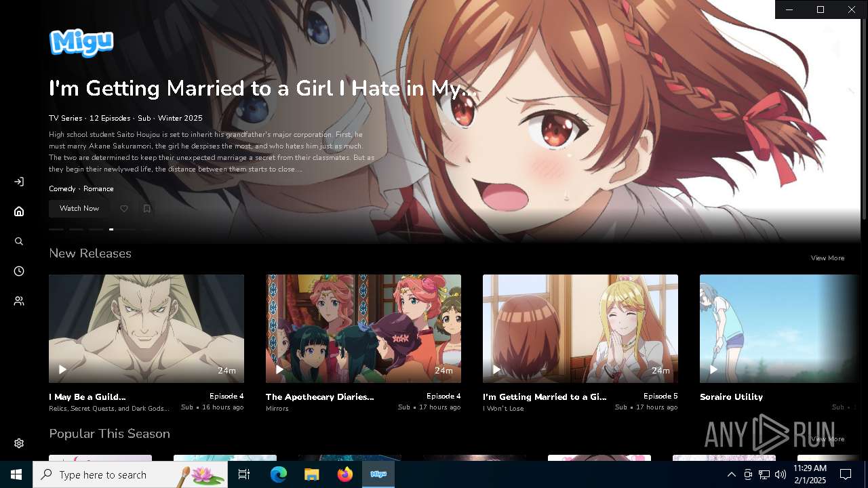
Task: Open the Windows notification center icon
Action: pos(846,474)
